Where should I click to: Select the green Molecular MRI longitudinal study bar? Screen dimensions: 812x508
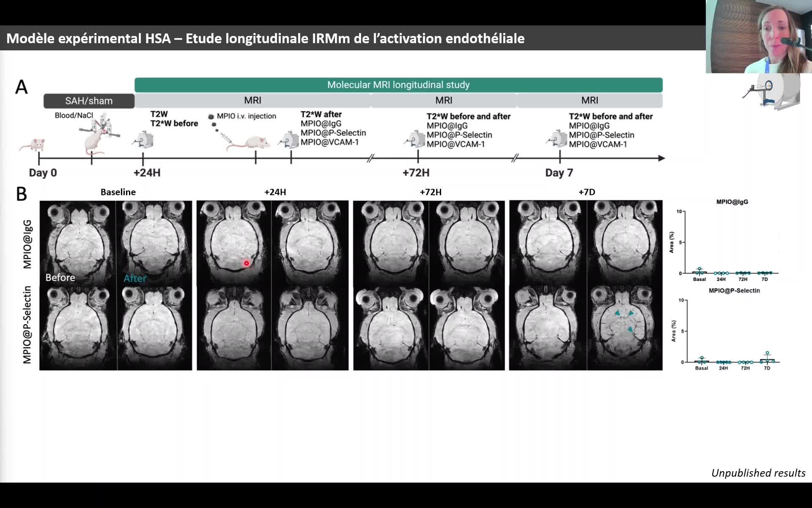tap(398, 85)
